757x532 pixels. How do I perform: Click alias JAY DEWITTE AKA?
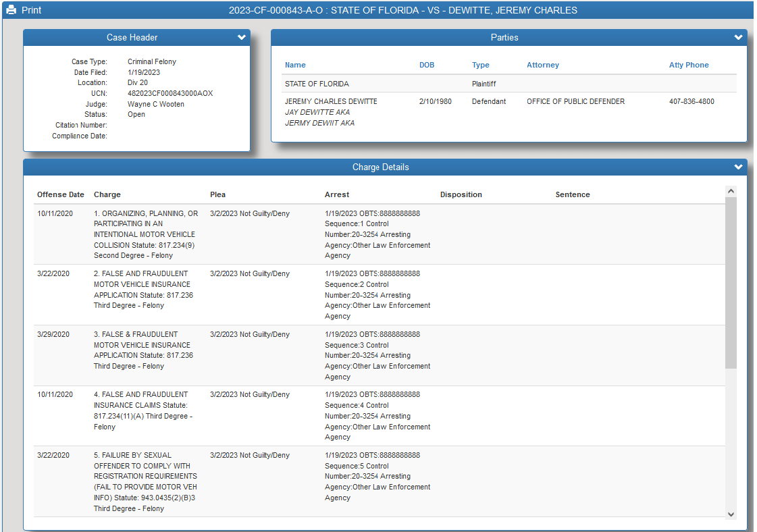pos(317,112)
